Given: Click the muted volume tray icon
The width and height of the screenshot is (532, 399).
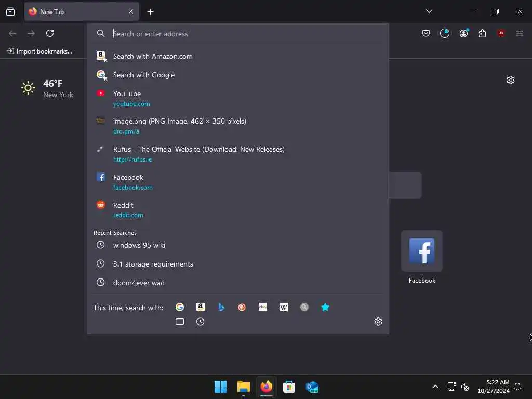Looking at the screenshot, I should pos(465,387).
